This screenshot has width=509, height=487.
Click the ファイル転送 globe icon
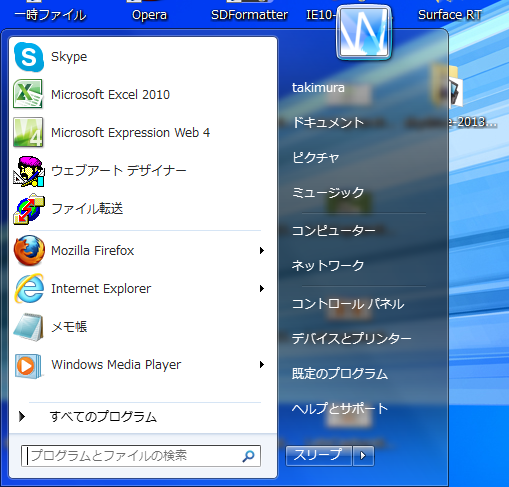click(x=29, y=209)
